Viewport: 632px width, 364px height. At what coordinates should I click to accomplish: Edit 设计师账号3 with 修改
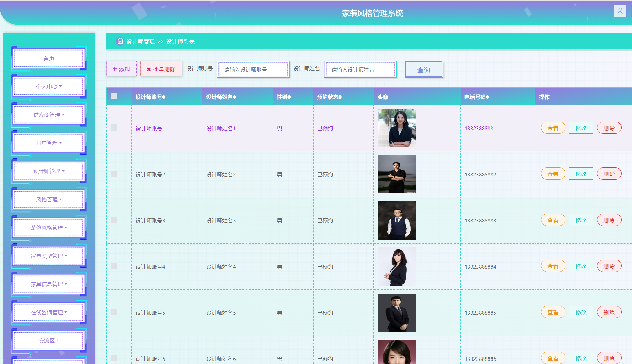pos(581,220)
